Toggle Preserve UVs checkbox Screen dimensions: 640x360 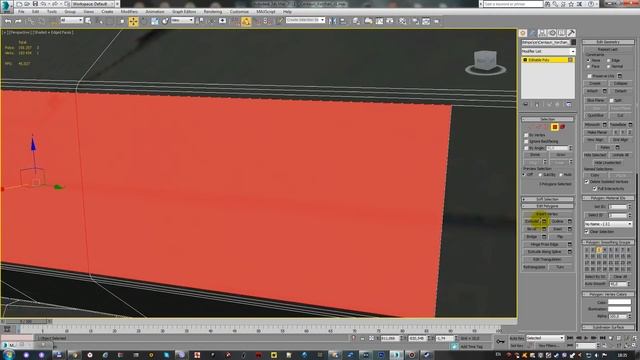pos(589,76)
